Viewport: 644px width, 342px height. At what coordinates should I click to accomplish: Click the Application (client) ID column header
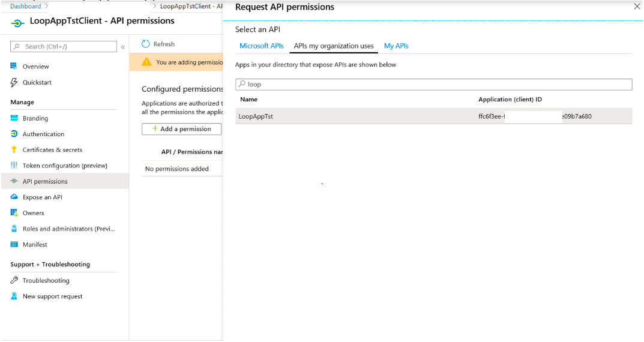(x=510, y=100)
